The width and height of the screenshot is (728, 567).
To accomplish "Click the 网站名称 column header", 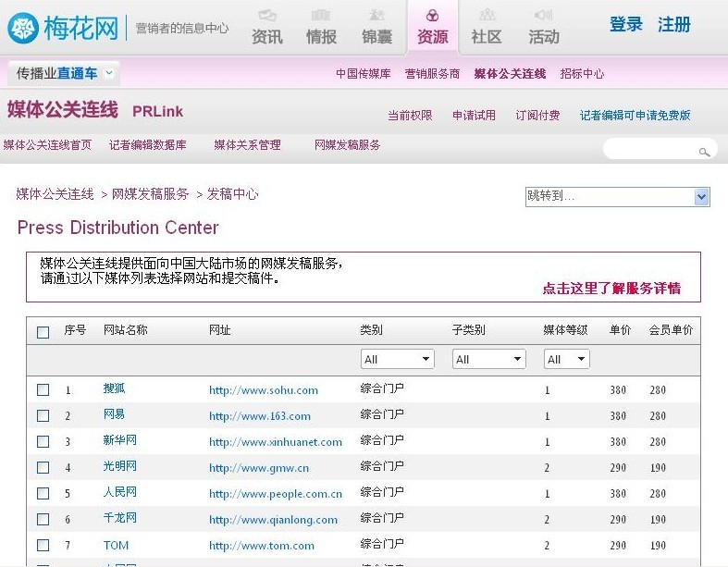I will coord(126,330).
